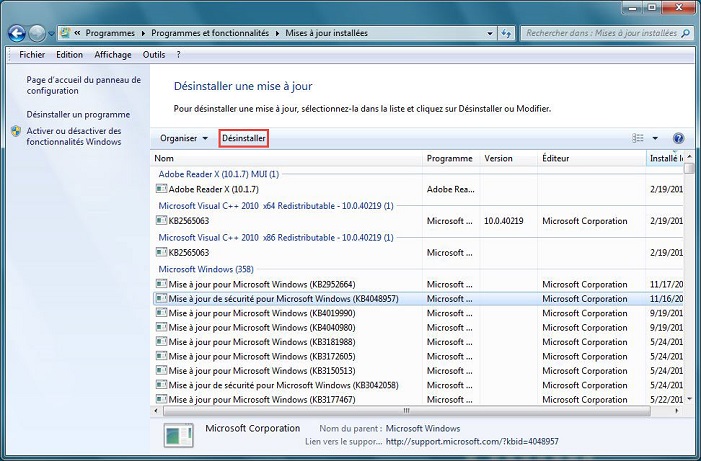Viewport: 701px width, 461px height.
Task: Open the Fichier menu
Action: [32, 55]
